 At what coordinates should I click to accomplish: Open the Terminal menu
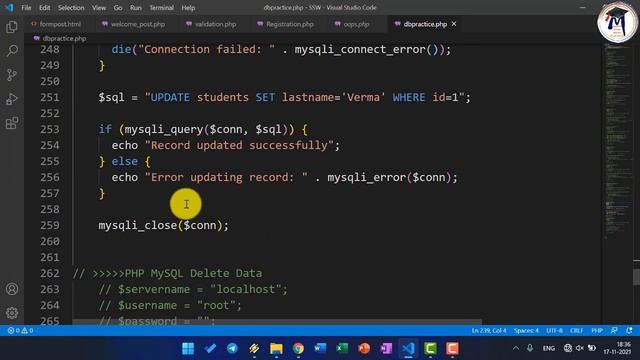pyautogui.click(x=161, y=7)
